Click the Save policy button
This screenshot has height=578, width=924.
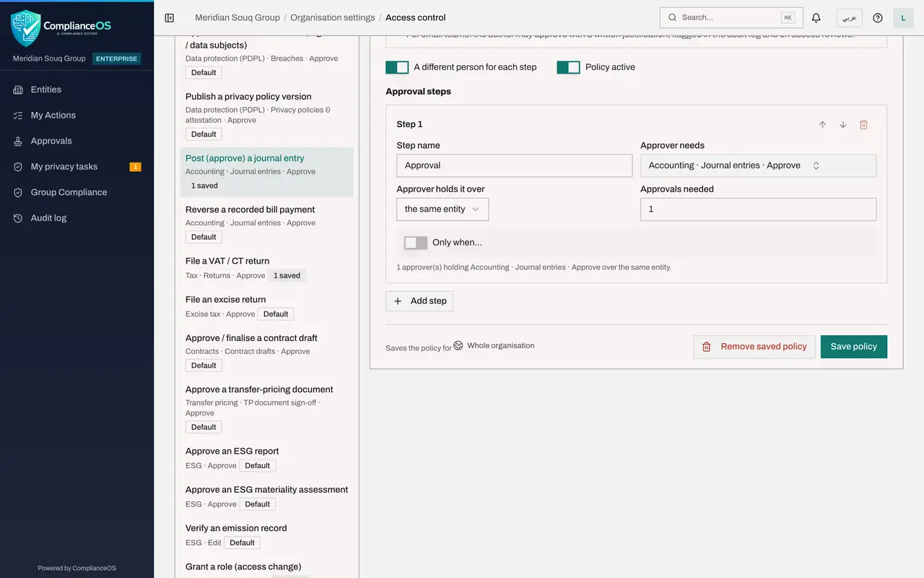[x=854, y=347]
